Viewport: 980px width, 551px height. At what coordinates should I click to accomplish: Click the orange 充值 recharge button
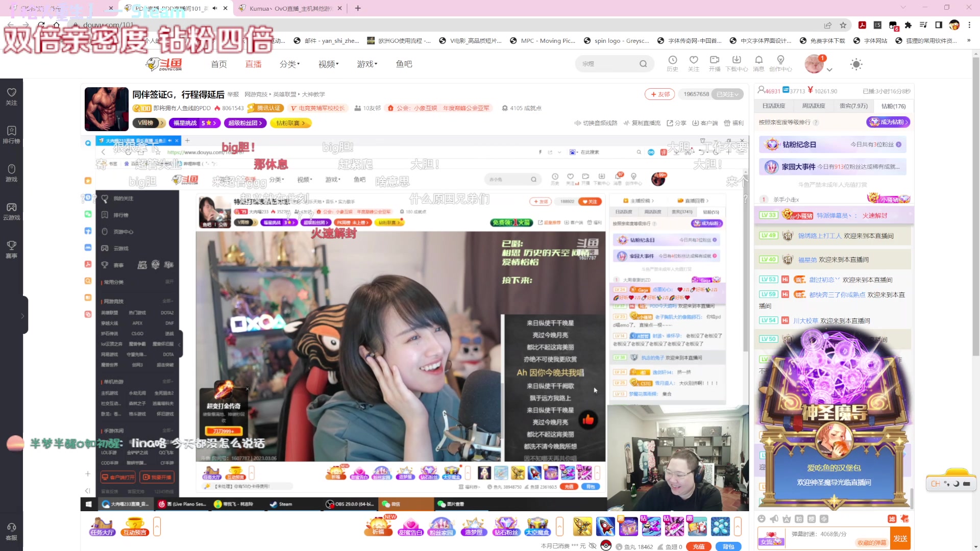click(699, 546)
